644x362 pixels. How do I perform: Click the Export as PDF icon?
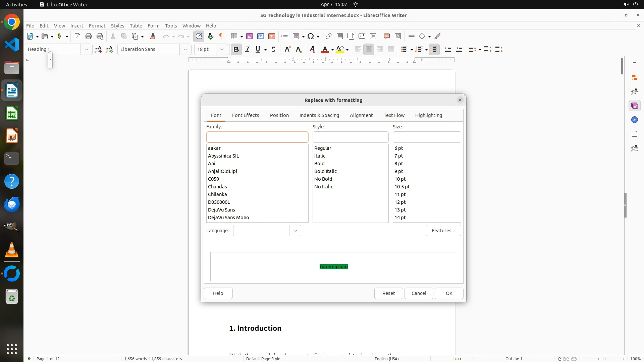point(77,36)
